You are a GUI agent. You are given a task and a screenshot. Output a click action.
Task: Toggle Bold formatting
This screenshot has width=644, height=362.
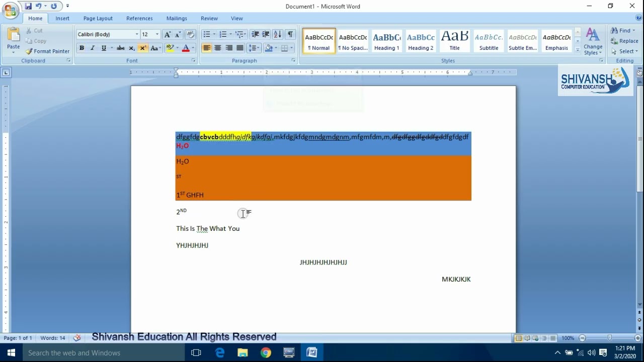point(82,48)
